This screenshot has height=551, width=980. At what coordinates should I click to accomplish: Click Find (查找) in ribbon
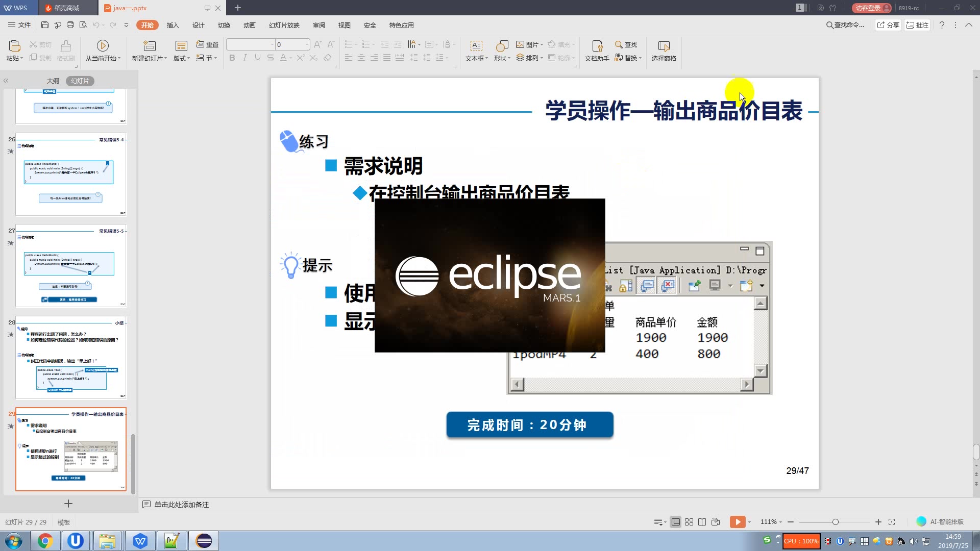pos(626,44)
